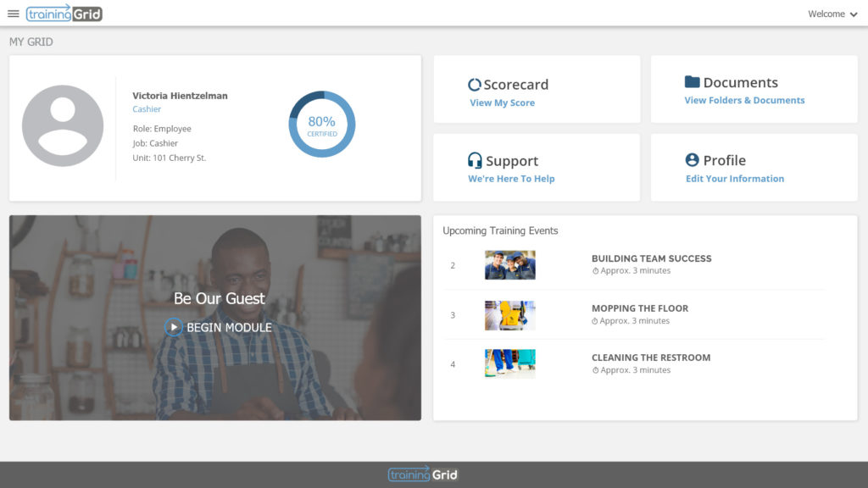
Task: Click We're Here To Help link
Action: pyautogui.click(x=511, y=179)
